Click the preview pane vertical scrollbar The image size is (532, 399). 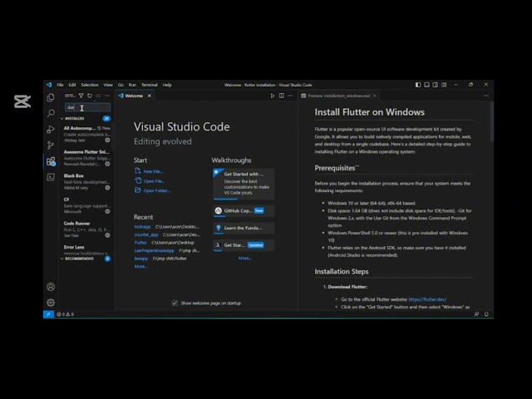point(491,122)
